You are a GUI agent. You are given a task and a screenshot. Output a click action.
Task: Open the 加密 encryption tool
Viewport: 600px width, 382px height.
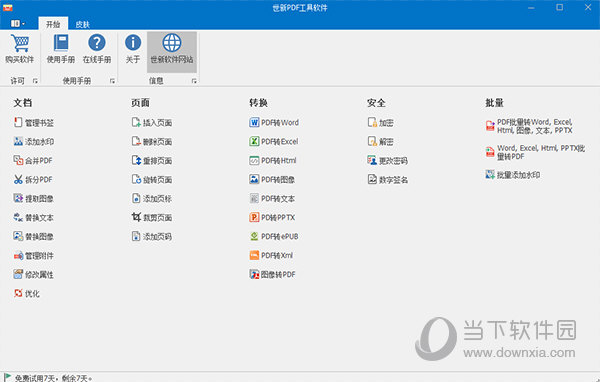(x=380, y=122)
